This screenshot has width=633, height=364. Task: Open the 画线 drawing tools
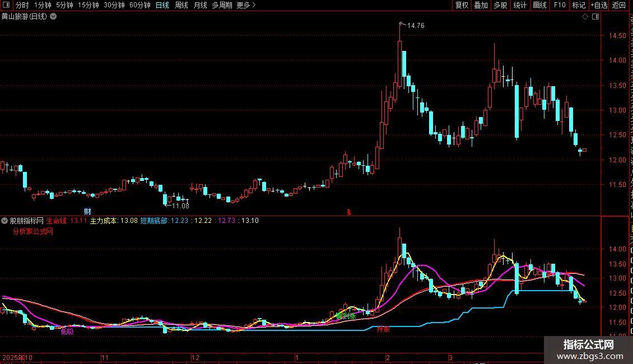point(540,5)
